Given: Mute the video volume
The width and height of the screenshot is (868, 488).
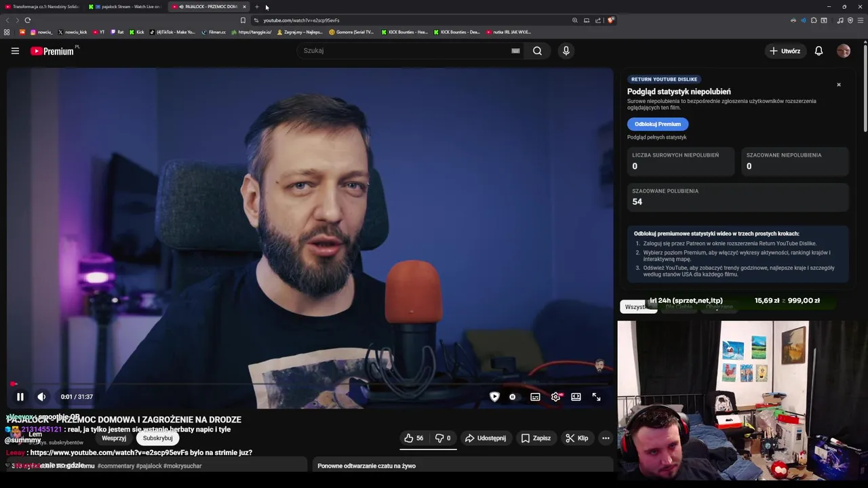Looking at the screenshot, I should tap(41, 397).
